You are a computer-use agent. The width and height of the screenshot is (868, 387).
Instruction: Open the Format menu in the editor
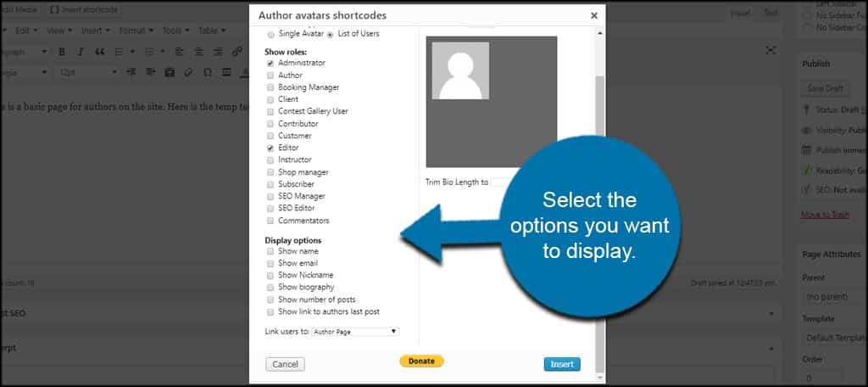tap(135, 31)
